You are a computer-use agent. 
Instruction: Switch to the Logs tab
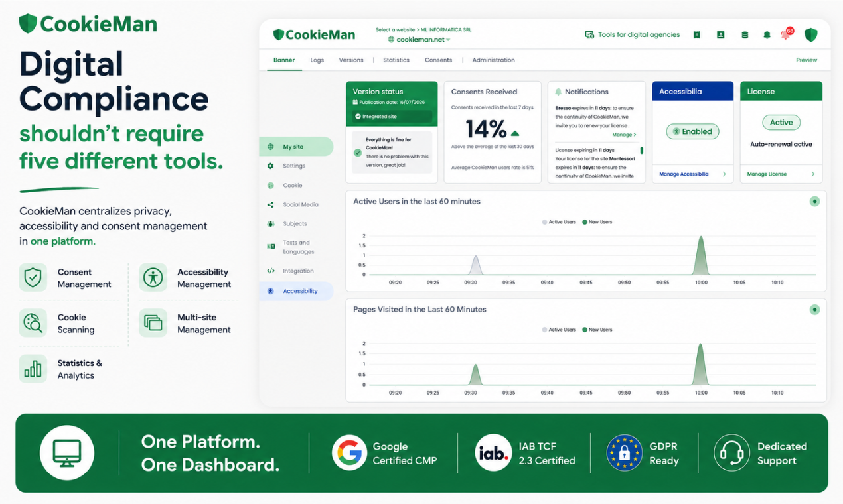[317, 60]
